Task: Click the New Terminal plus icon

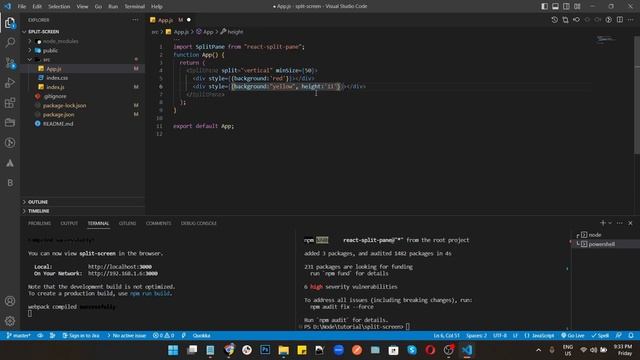Action: point(602,223)
